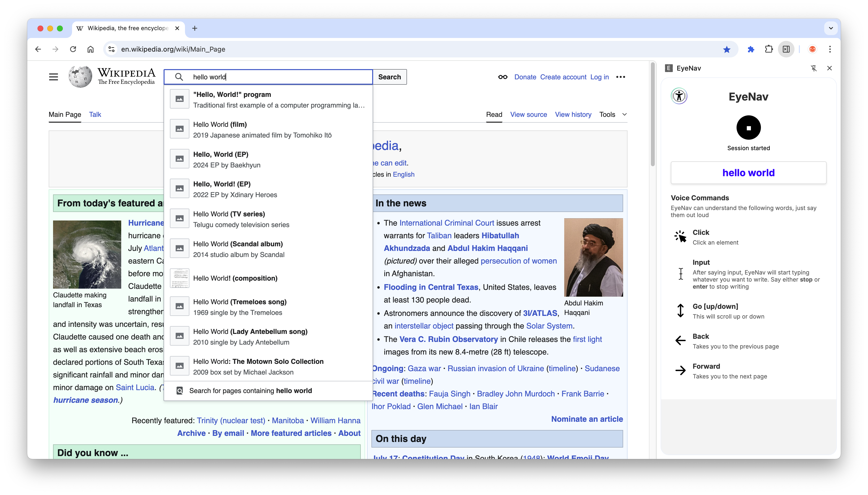Open the View source tab
Screen dimensions: 868x495
pos(528,115)
